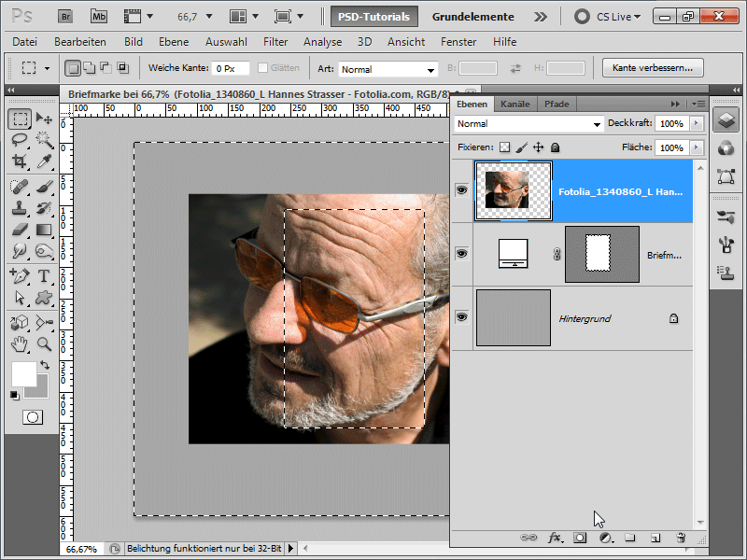Create a new layer icon
Screen dimensions: 747x560
pyautogui.click(x=655, y=539)
